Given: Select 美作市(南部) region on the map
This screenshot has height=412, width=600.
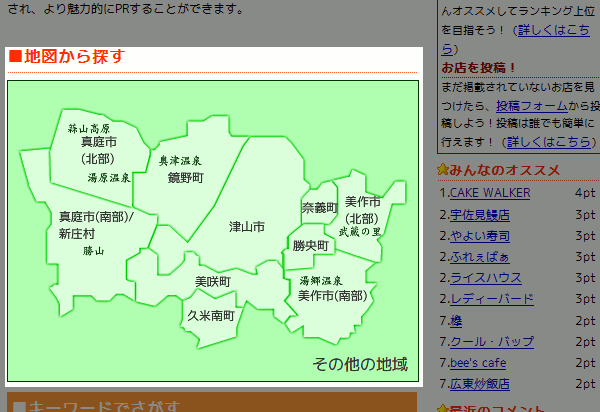Looking at the screenshot, I should pos(333,296).
